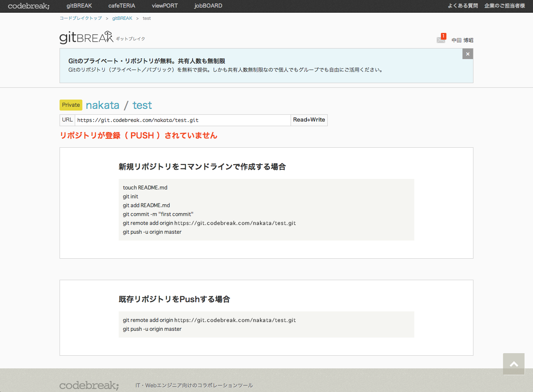This screenshot has height=392, width=533.
Task: Click the yellow Private badge
Action: pyautogui.click(x=71, y=105)
